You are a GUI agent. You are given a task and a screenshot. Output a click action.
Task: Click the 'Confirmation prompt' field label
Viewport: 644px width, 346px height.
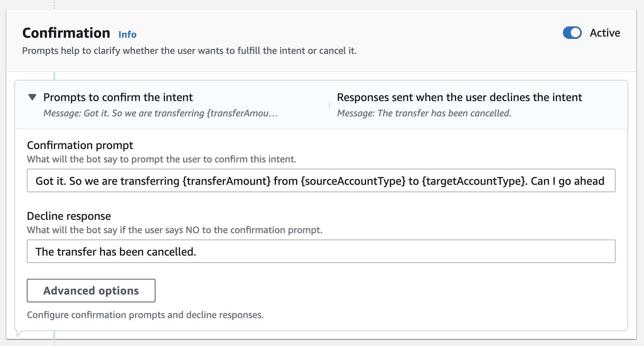(80, 145)
